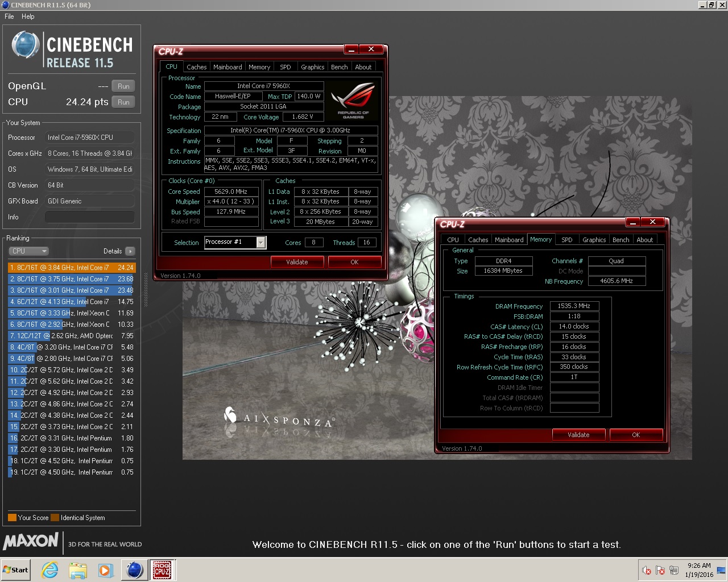Select ranking entry 2 with score 23.68
728x582 pixels.
tap(72, 278)
